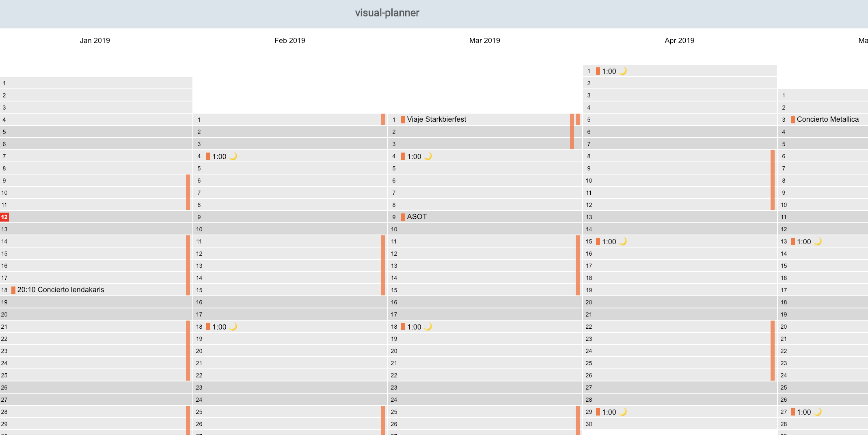Open the Concierto Metallica event
Image resolution: width=868 pixels, height=435 pixels.
[827, 119]
